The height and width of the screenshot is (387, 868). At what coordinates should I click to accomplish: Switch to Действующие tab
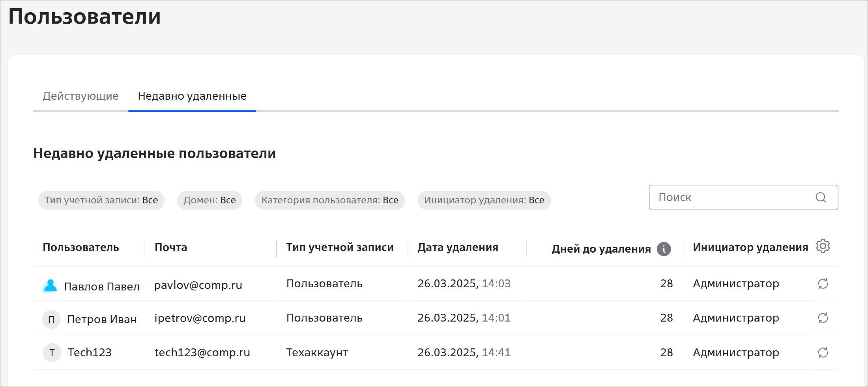[80, 96]
